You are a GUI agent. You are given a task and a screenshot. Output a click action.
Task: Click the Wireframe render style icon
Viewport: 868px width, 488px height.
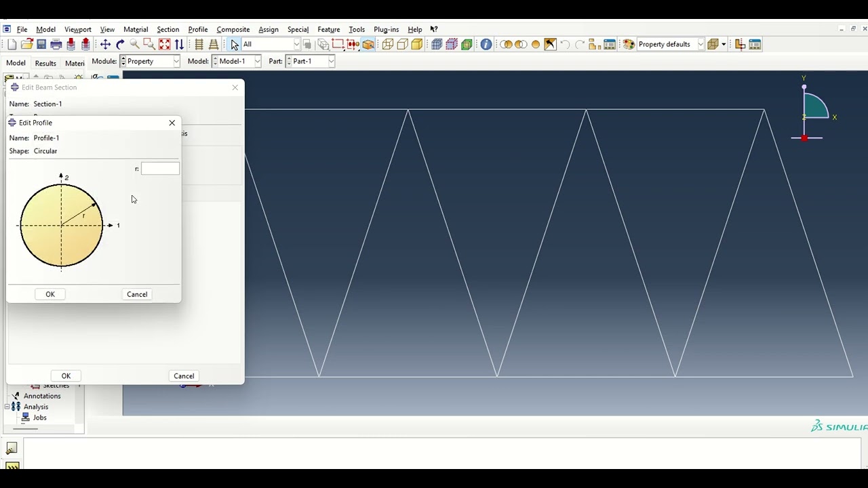click(388, 45)
